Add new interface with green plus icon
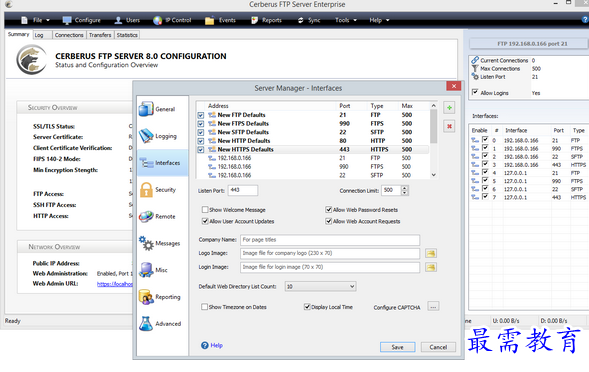 point(449,108)
